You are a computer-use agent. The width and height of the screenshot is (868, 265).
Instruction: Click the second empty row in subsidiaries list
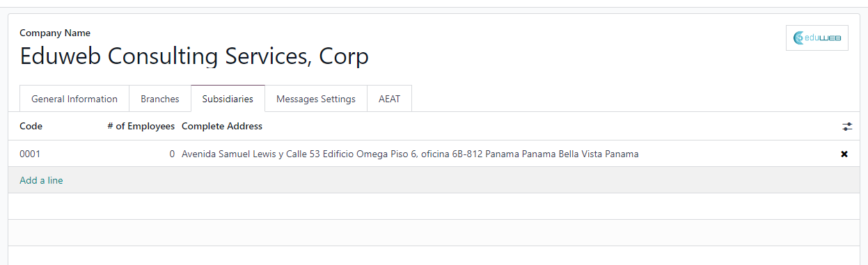tap(434, 233)
